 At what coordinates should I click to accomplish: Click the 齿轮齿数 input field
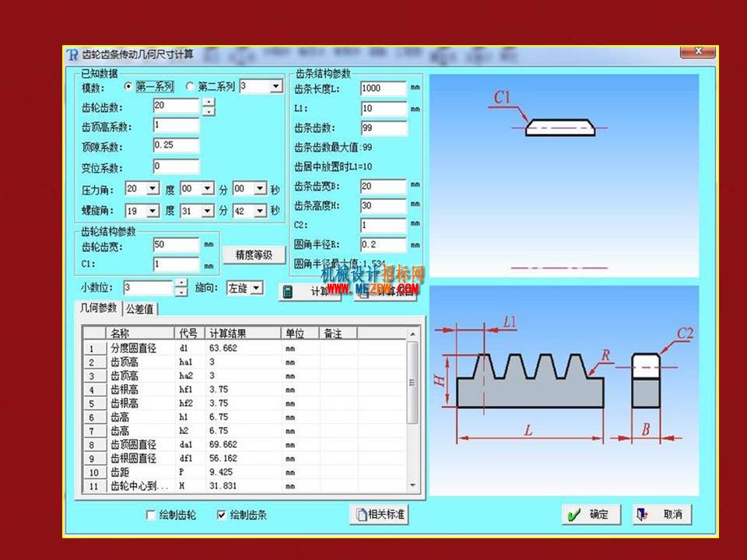point(176,106)
